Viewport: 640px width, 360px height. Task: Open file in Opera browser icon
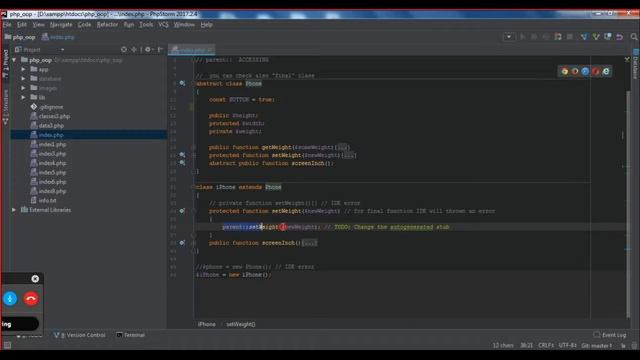pyautogui.click(x=596, y=71)
